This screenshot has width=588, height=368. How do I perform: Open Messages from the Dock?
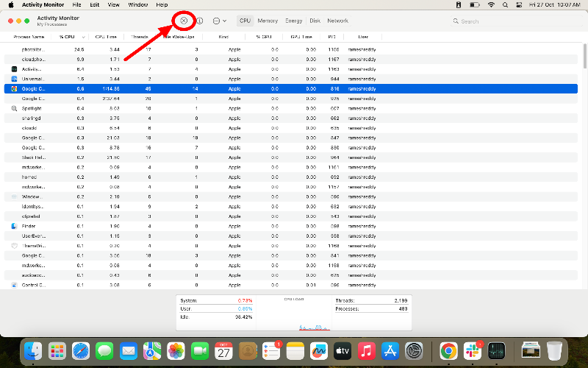[x=104, y=352]
